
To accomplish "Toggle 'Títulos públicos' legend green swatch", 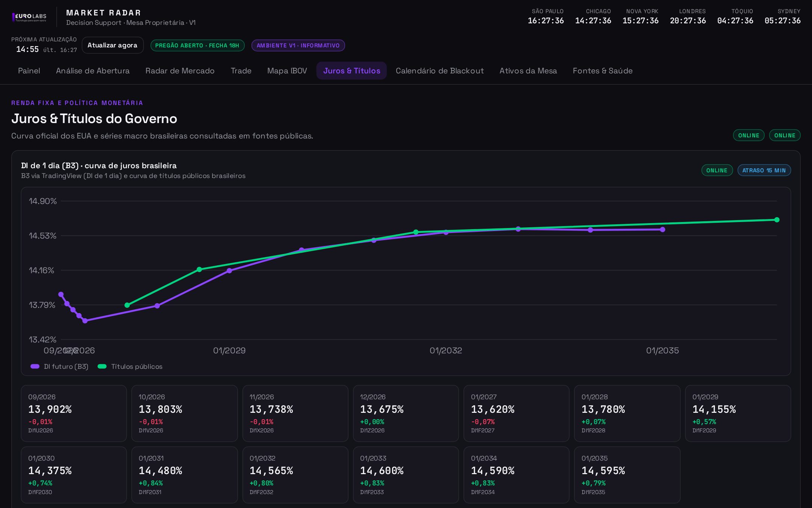I will click(102, 367).
